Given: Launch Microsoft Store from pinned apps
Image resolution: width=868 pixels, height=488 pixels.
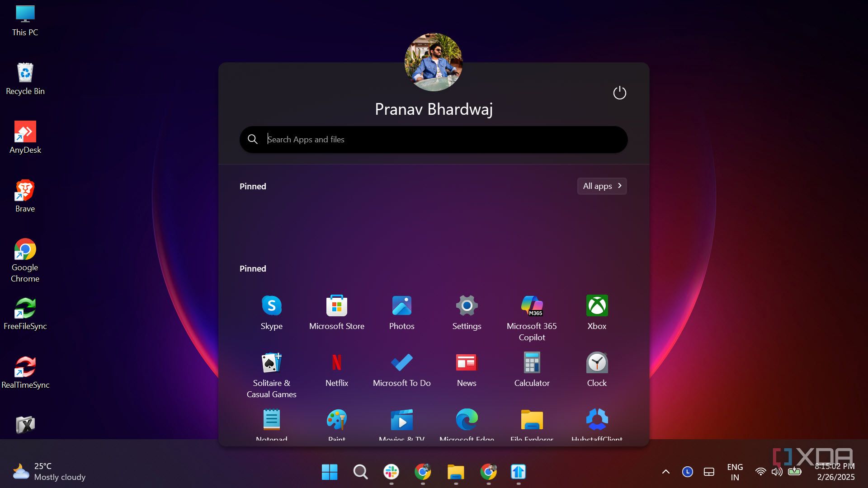Looking at the screenshot, I should coord(336,312).
